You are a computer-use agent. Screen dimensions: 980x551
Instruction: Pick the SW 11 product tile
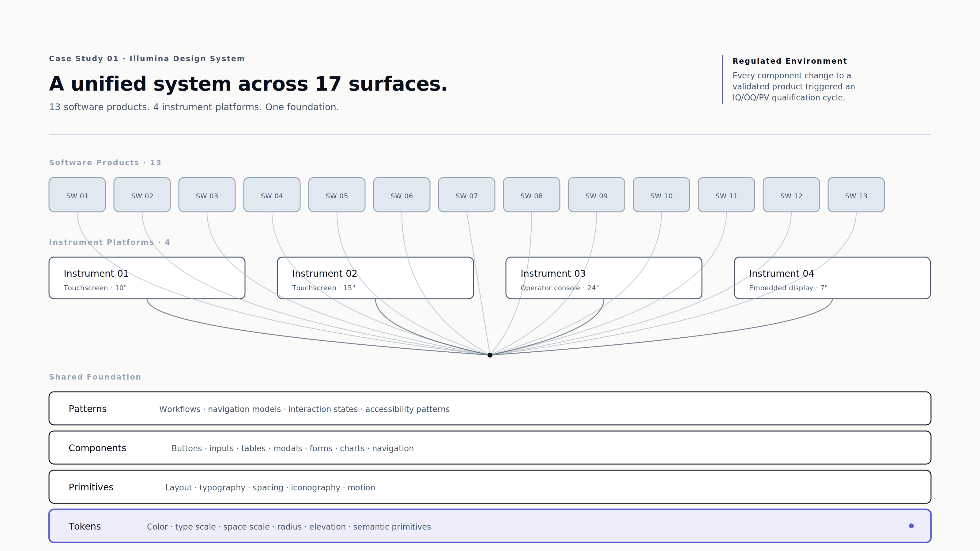(726, 195)
